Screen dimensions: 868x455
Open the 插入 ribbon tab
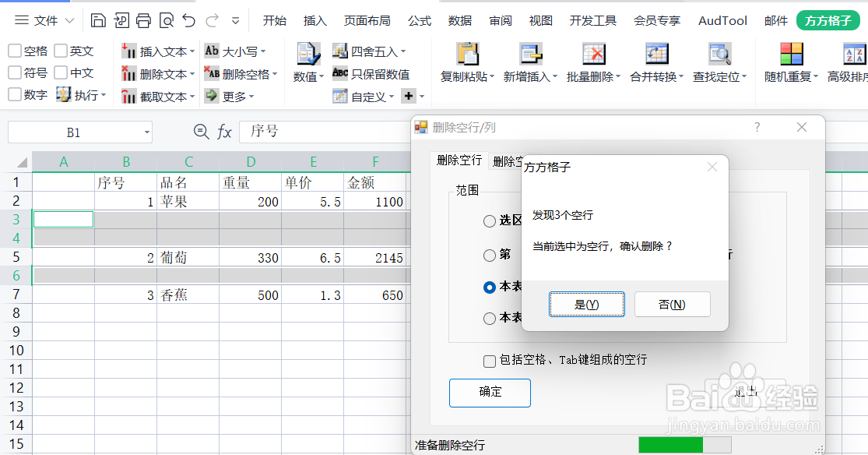click(315, 20)
